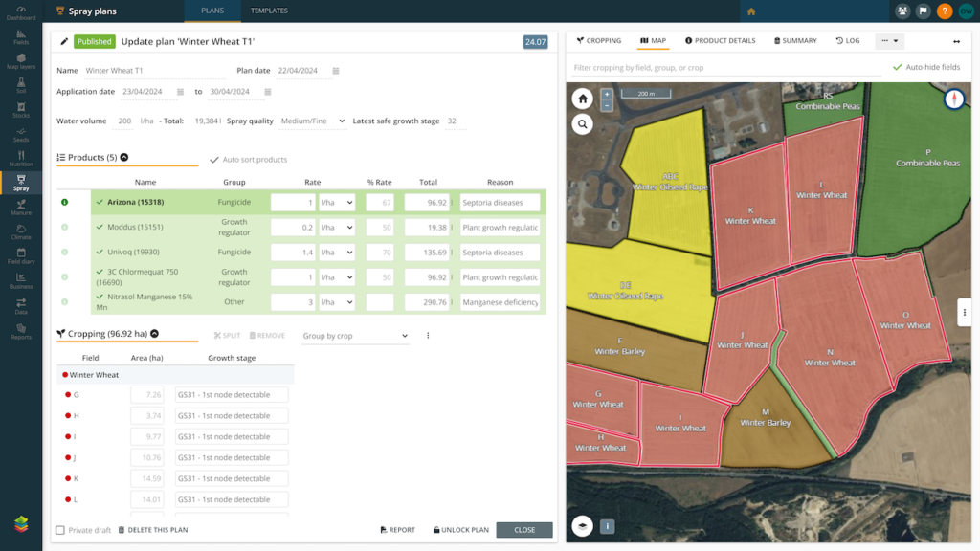Collapse the Products (5) section
This screenshot has width=980, height=551.
click(x=124, y=158)
